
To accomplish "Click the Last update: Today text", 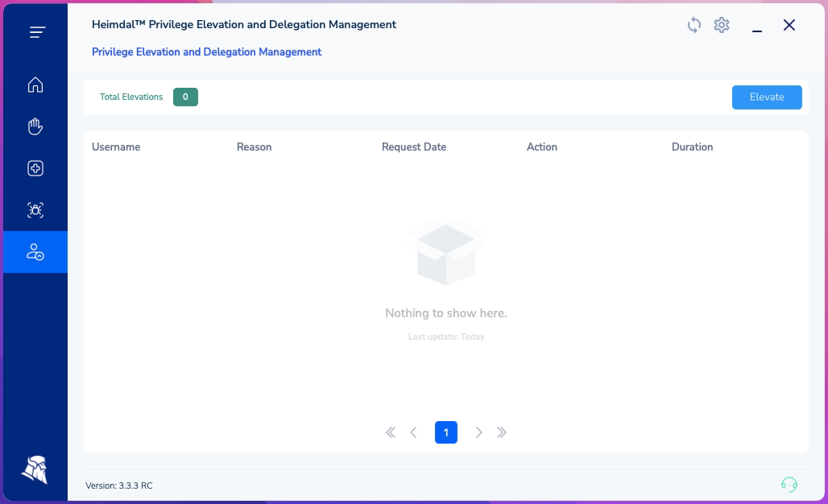I will click(x=446, y=337).
